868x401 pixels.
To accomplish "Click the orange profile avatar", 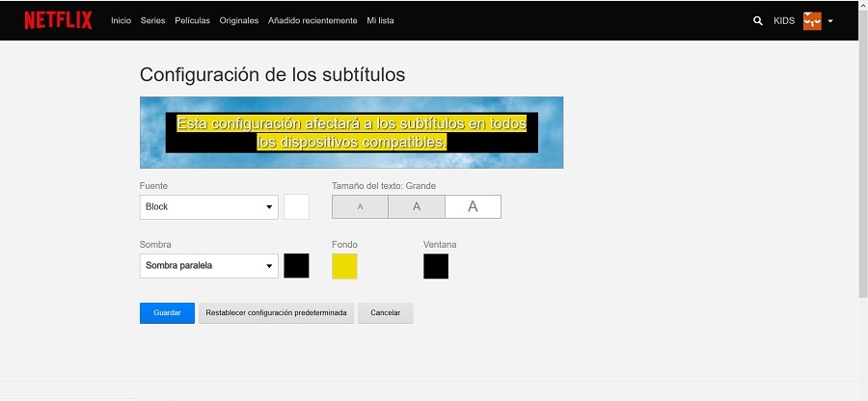I will 812,21.
